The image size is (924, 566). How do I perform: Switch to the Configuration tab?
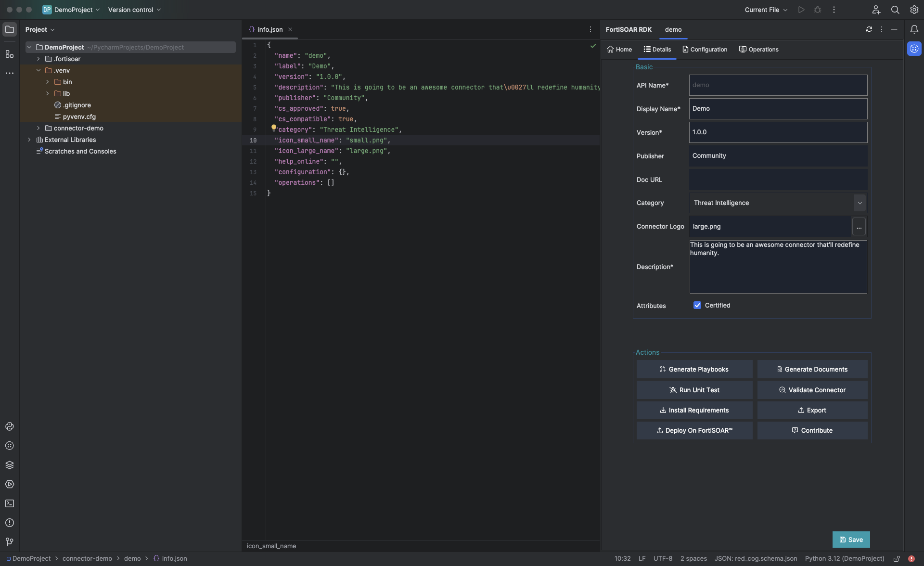(705, 50)
